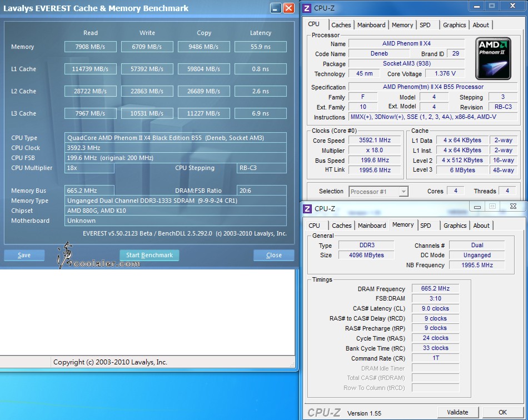Click the Copyright Lavalys text in the status bar

110,362
